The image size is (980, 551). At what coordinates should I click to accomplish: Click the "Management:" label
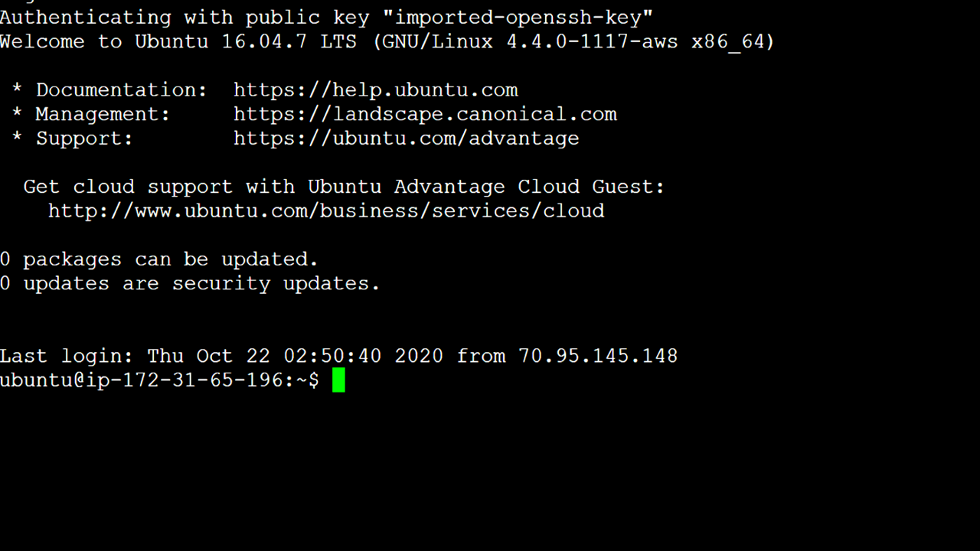(103, 114)
